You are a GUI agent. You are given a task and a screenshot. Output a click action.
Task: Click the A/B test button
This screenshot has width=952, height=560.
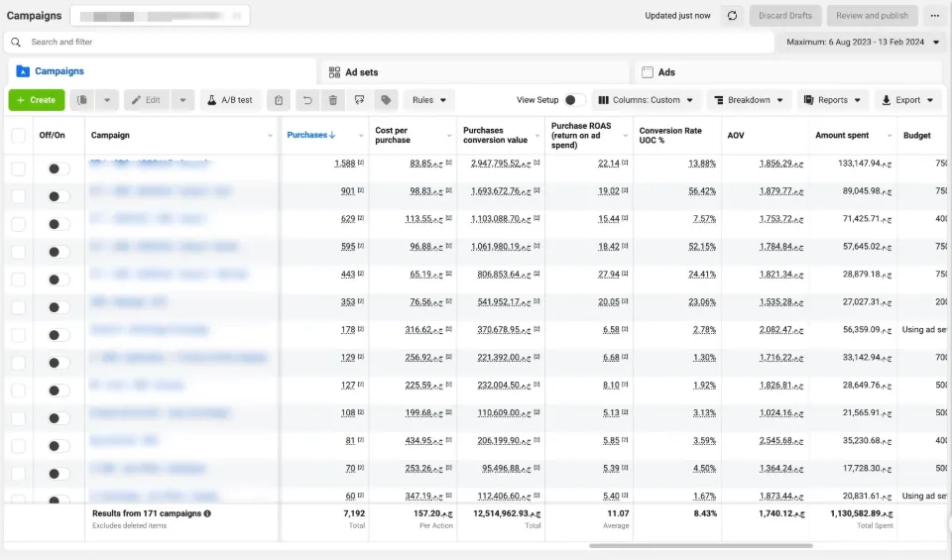coord(230,100)
